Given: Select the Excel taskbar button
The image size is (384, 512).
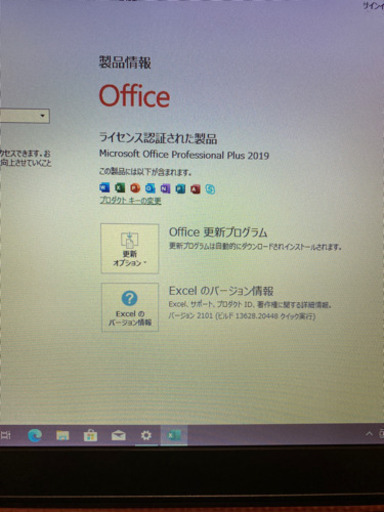Looking at the screenshot, I should pos(174,435).
